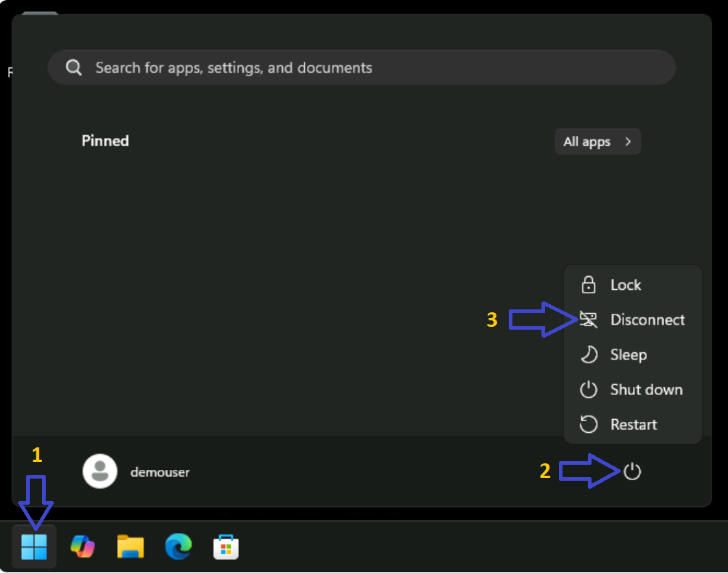
Task: Open Microsoft Store from the taskbar
Action: pos(226,547)
